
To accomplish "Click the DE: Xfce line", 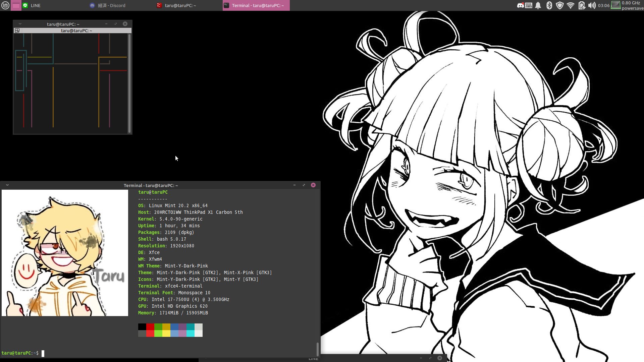I will (x=149, y=252).
